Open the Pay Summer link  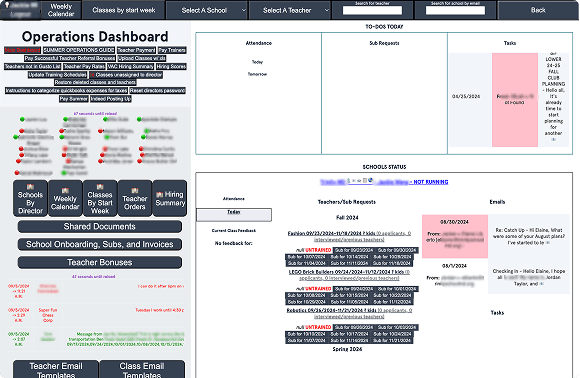click(74, 99)
